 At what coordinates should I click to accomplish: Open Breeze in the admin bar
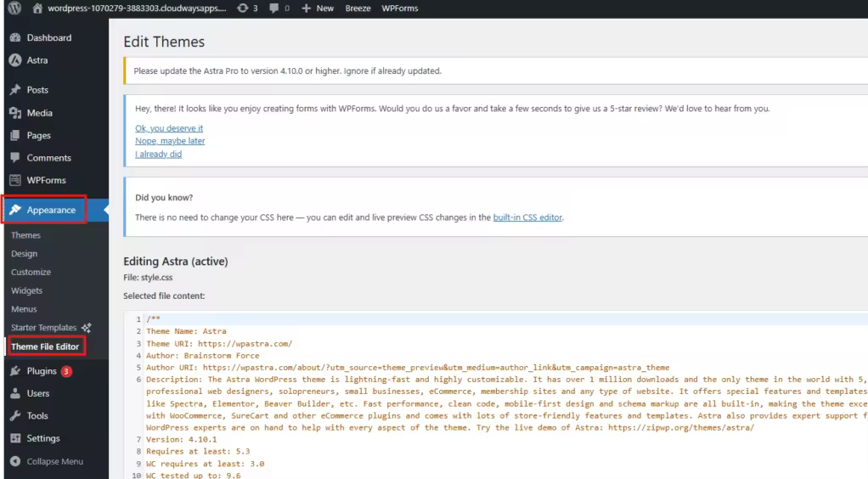coord(358,8)
